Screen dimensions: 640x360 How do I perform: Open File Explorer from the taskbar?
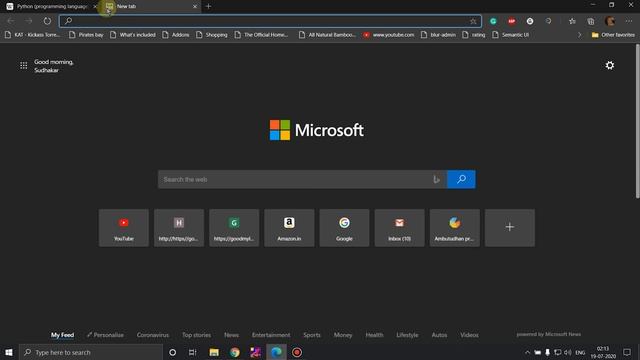coord(214,352)
